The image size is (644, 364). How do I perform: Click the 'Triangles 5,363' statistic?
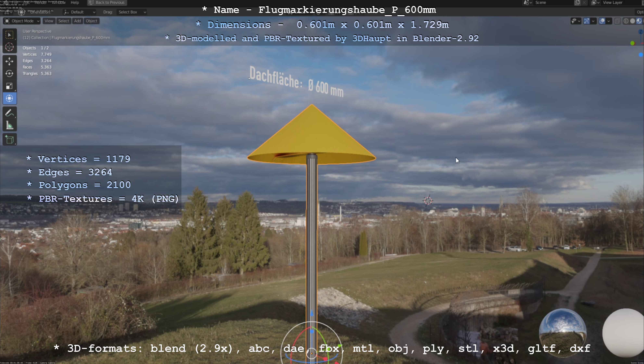coord(37,73)
